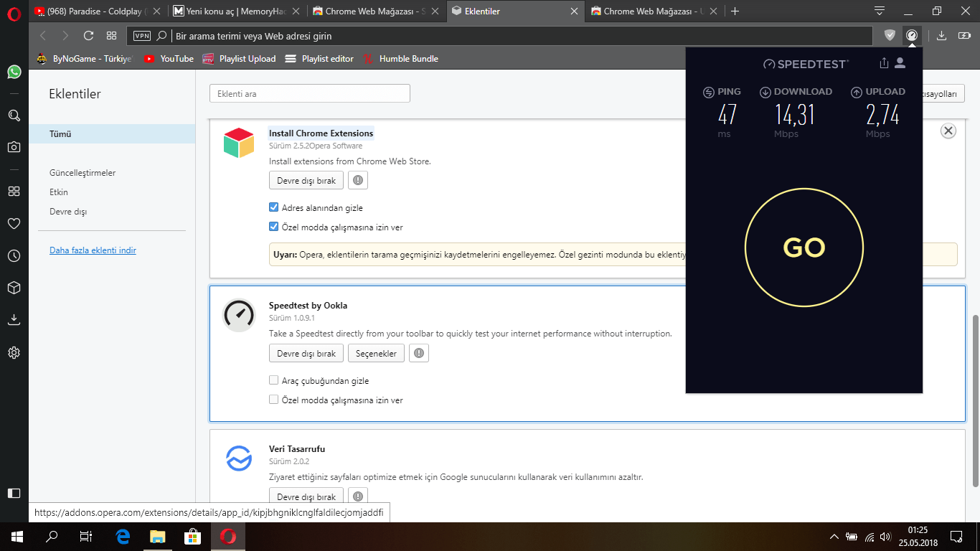The image size is (980, 551).
Task: Open the tab menu icon in the title bar
Action: tap(880, 11)
